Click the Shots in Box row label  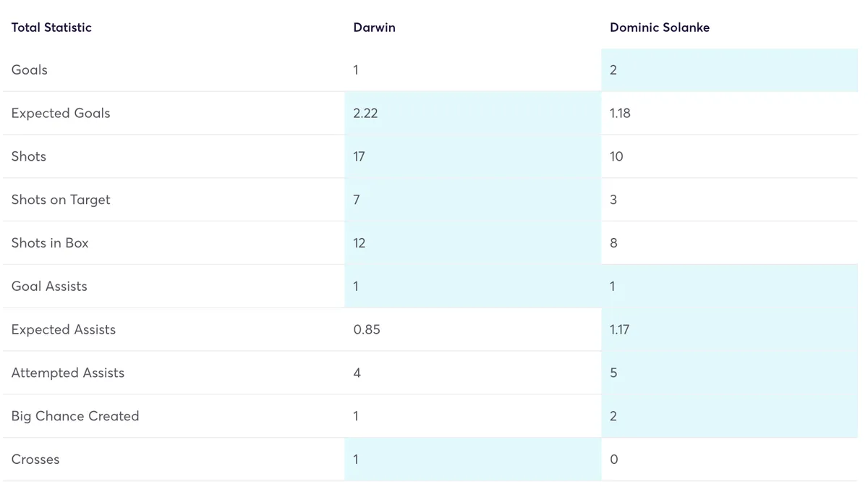pyautogui.click(x=50, y=243)
